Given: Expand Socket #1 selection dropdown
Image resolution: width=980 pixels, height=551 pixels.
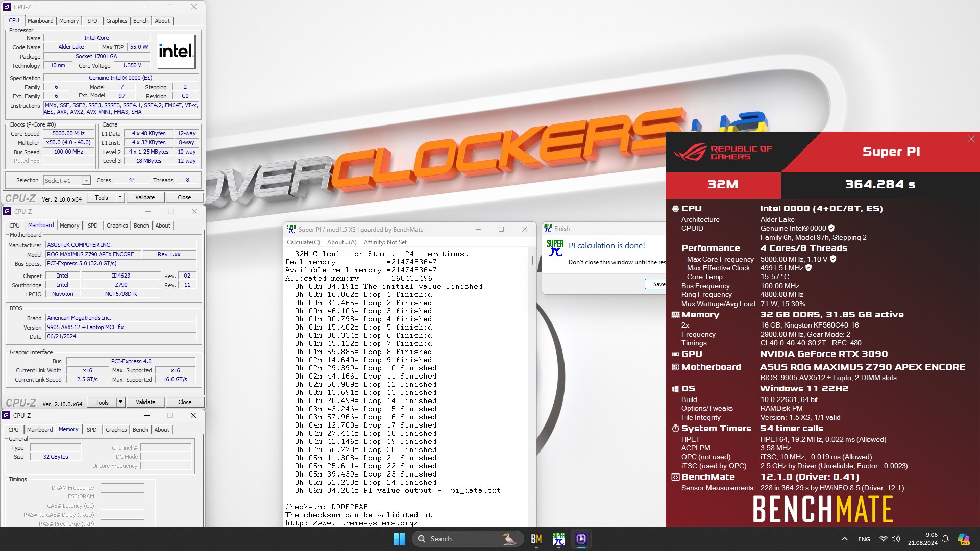Looking at the screenshot, I should point(86,181).
